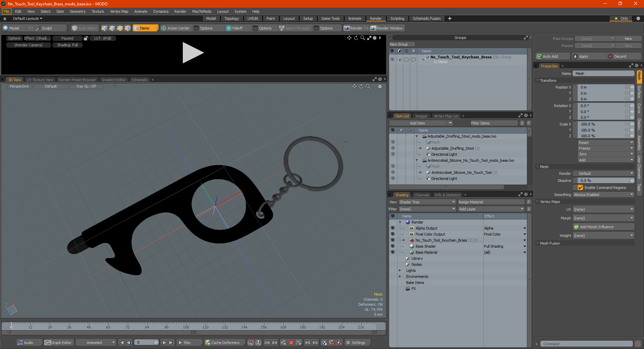Discard pass changes
Screen dimensions: 644x349
[624, 56]
